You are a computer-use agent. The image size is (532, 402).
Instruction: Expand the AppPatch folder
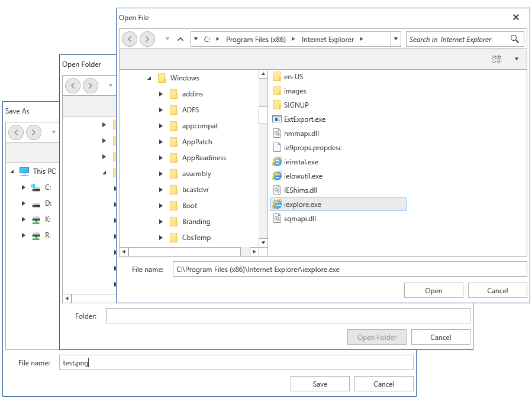tap(160, 141)
